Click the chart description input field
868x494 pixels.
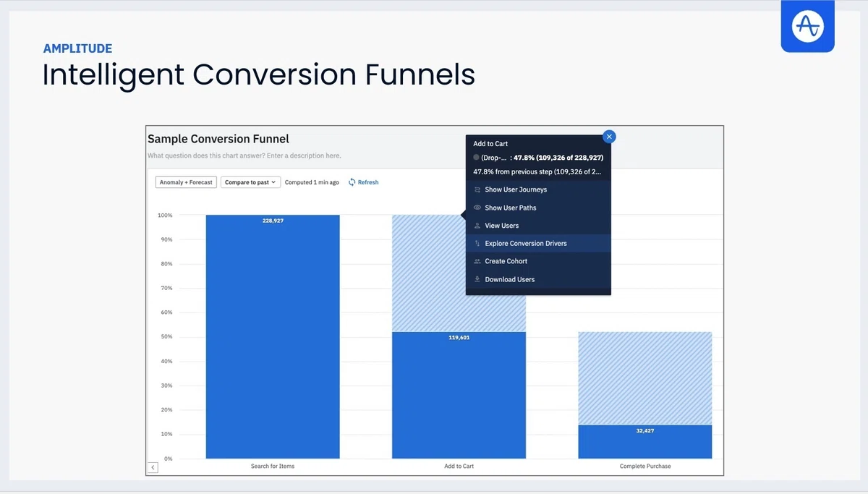(244, 156)
